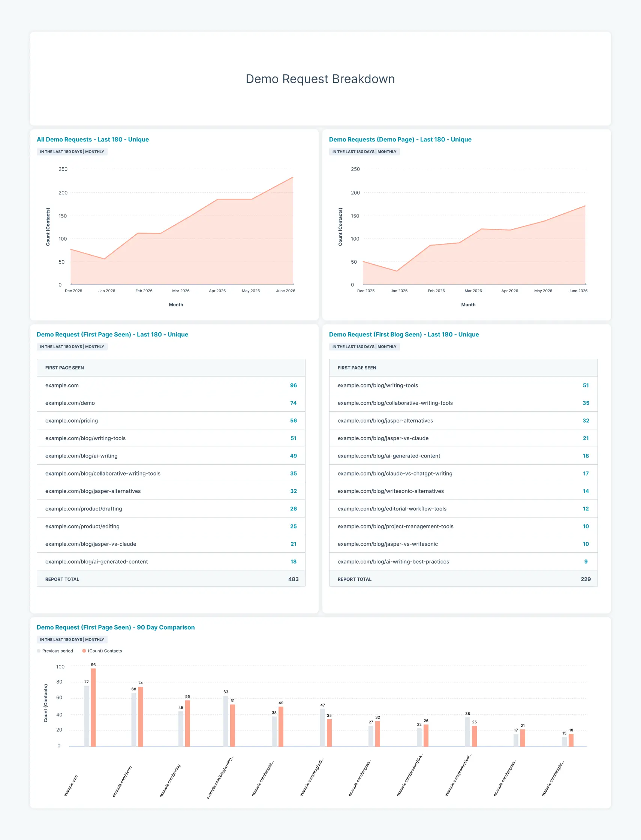Select 'example.com/blog/ai-writing' row
Image resolution: width=641 pixels, height=840 pixels.
pyautogui.click(x=171, y=456)
